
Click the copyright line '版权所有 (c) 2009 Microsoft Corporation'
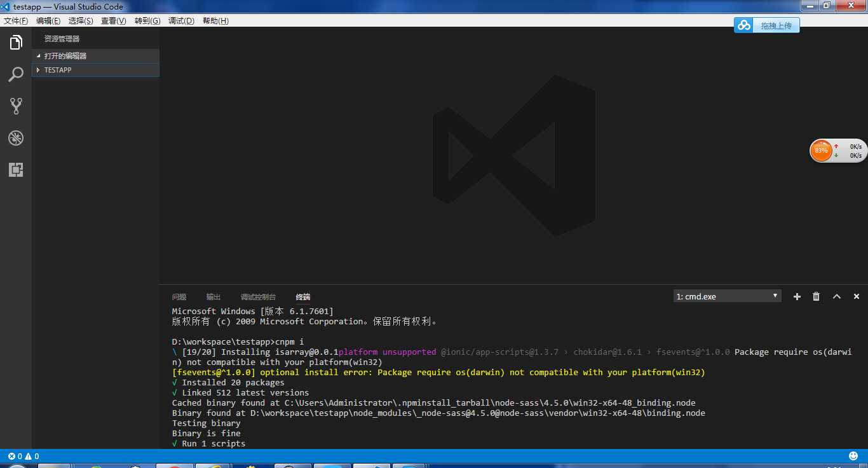pos(305,321)
